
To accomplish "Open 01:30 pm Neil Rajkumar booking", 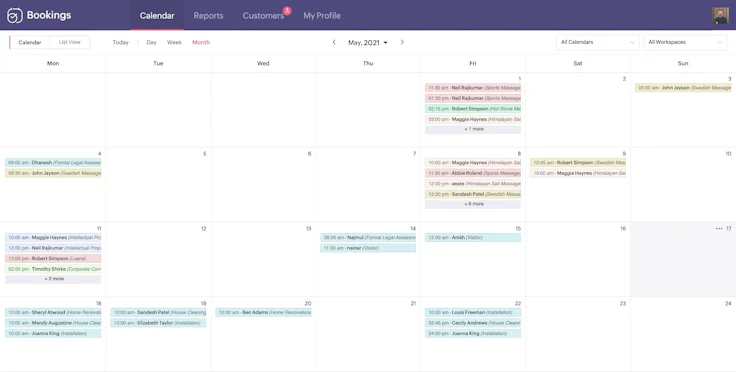I will click(473, 98).
